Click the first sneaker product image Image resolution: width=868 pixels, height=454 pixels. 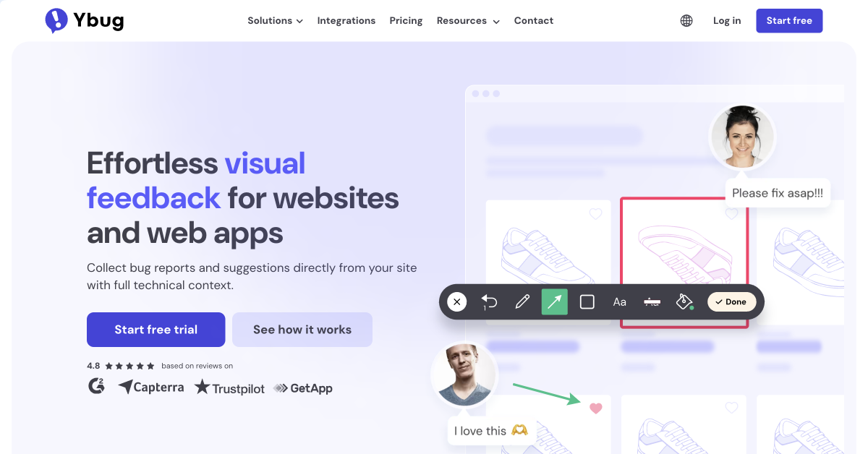coord(548,257)
